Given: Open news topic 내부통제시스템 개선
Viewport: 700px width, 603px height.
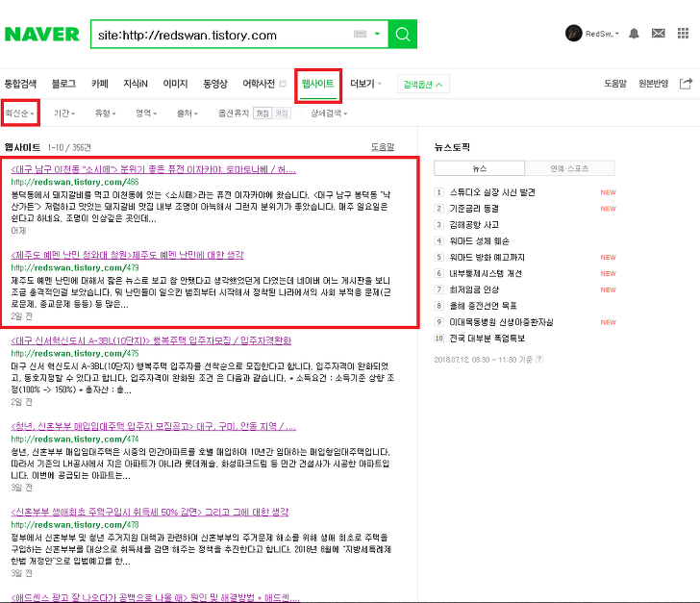Looking at the screenshot, I should click(x=486, y=273).
